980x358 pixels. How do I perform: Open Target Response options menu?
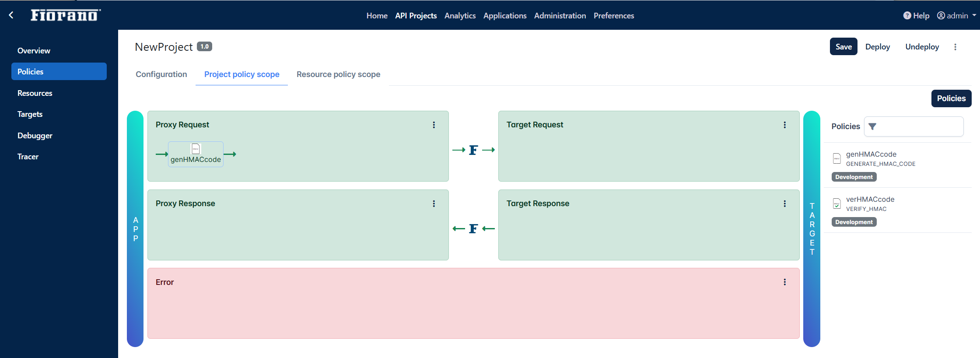(785, 204)
